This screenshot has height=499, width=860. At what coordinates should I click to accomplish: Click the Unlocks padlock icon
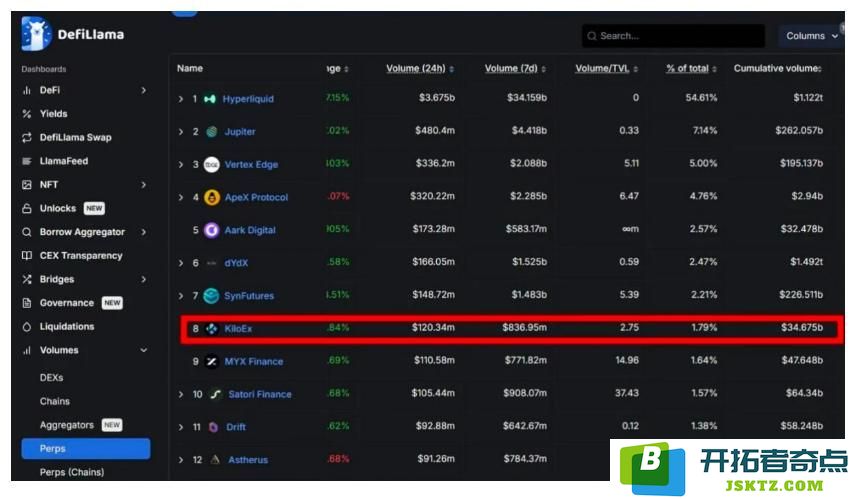pos(26,208)
